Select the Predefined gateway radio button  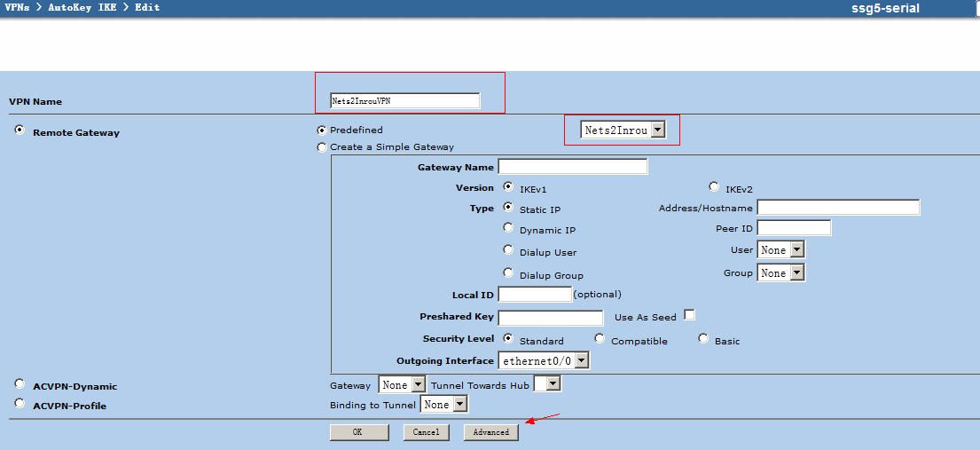(322, 130)
